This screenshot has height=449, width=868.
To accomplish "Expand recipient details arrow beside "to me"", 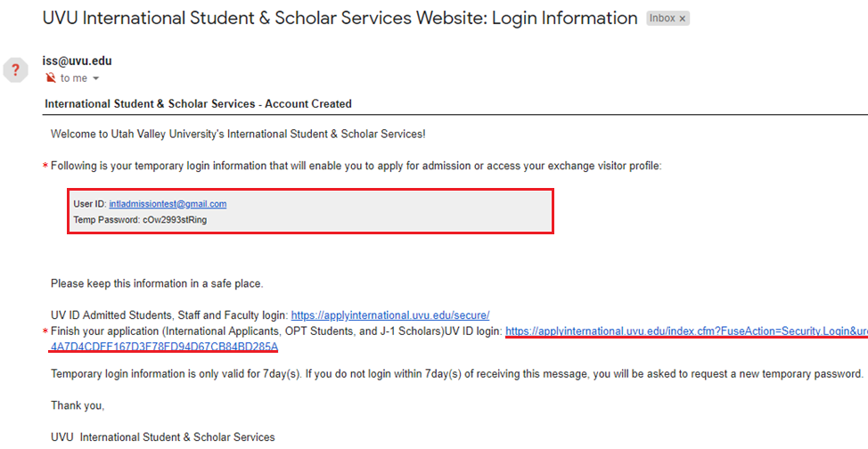I will [x=96, y=79].
